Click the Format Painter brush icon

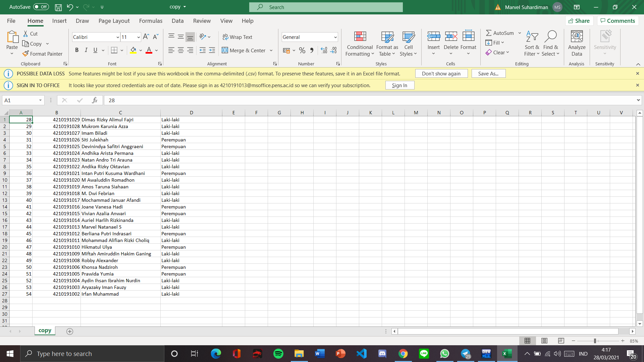[25, 54]
